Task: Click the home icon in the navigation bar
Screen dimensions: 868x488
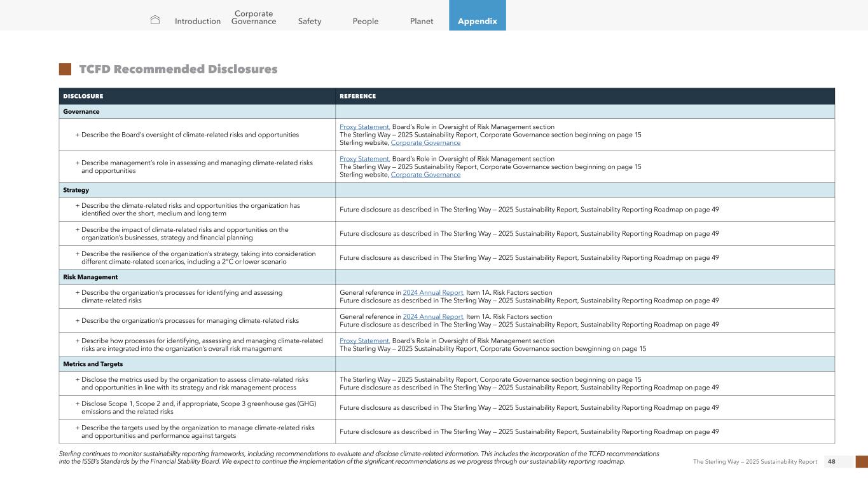Action: [x=155, y=21]
